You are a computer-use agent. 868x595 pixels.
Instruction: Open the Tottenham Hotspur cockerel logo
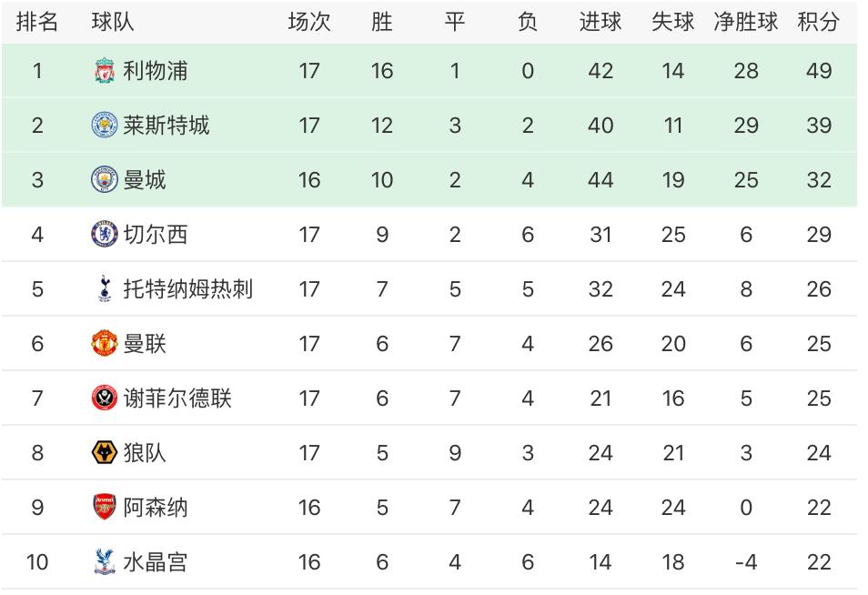click(x=105, y=289)
